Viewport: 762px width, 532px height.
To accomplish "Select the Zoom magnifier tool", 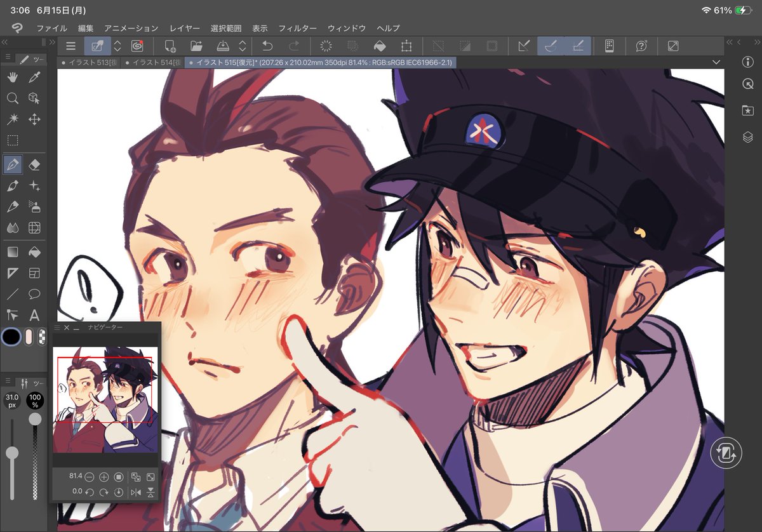I will [12, 98].
